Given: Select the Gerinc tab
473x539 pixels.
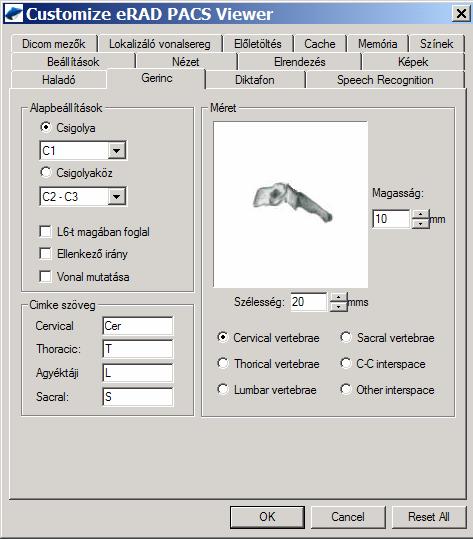Looking at the screenshot, I should [157, 78].
